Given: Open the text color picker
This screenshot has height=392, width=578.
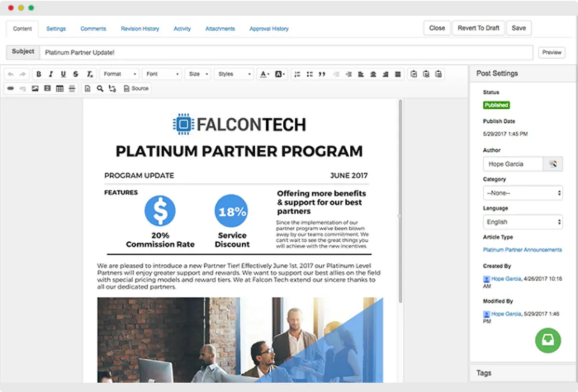Looking at the screenshot, I should click(x=264, y=74).
